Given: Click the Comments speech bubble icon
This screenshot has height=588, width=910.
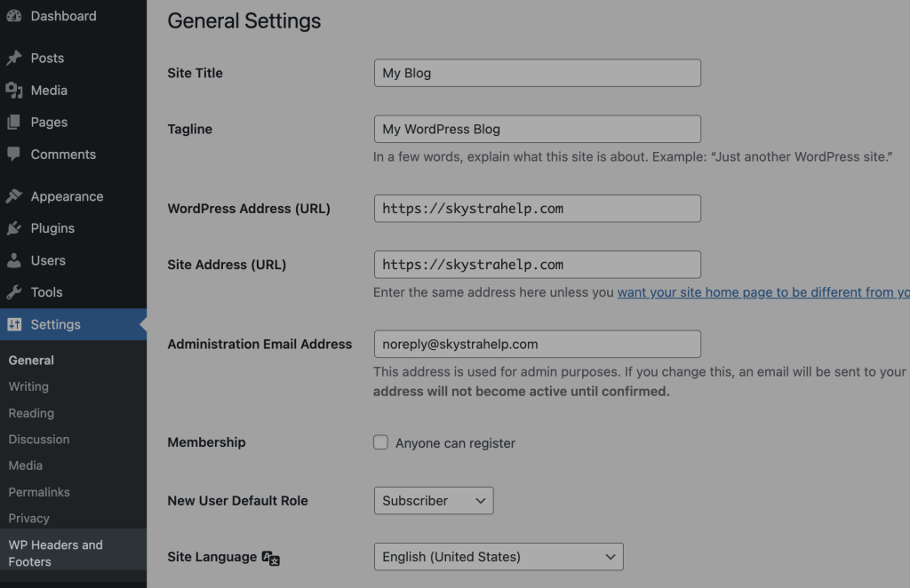Looking at the screenshot, I should (14, 154).
